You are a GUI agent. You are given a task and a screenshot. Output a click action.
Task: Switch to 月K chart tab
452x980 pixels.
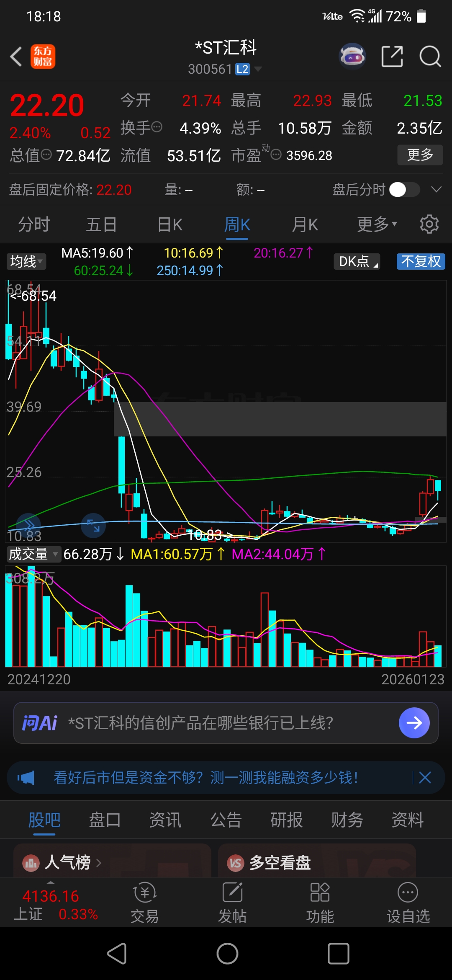(x=305, y=224)
